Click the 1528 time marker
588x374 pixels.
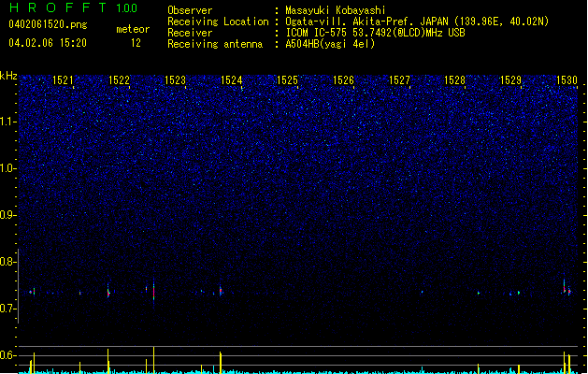[x=454, y=79]
